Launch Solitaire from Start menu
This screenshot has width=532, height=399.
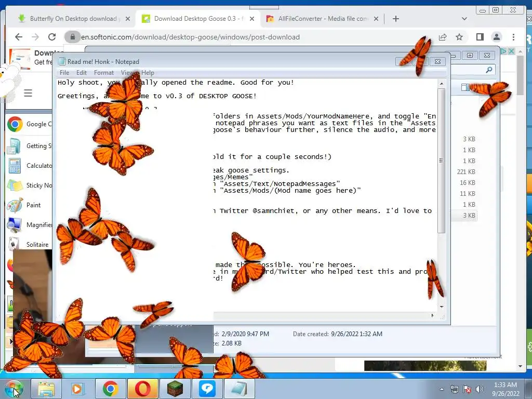point(29,244)
